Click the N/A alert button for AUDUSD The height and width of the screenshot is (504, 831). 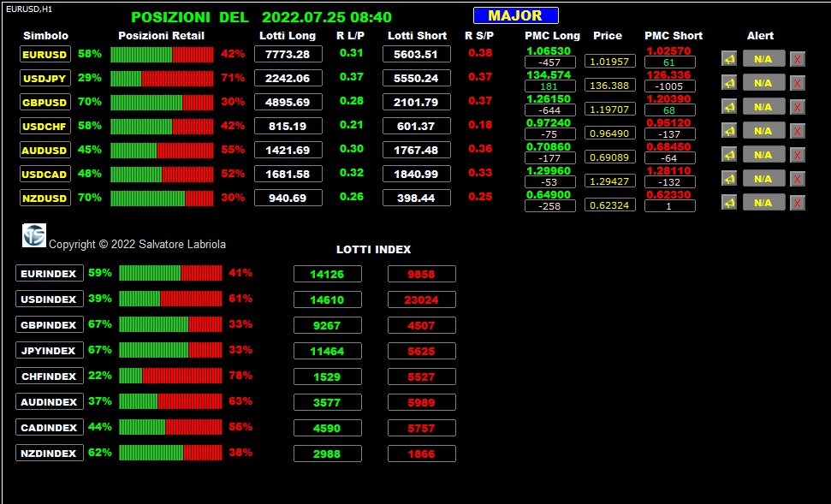[763, 155]
